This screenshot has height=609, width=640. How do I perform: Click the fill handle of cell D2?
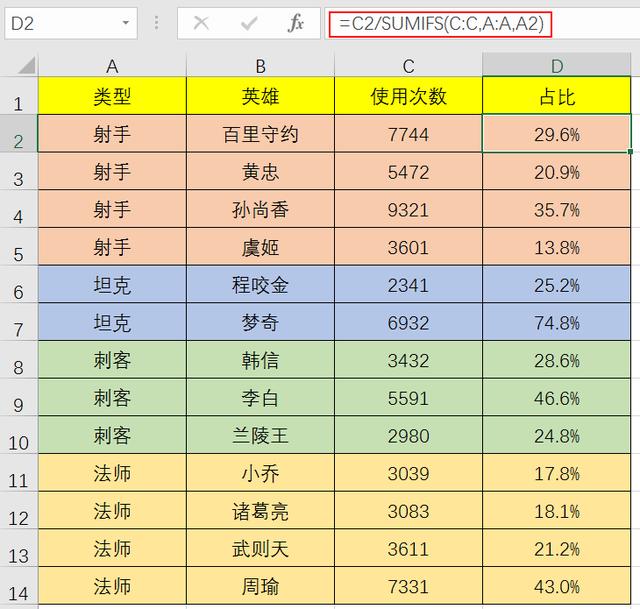point(631,152)
